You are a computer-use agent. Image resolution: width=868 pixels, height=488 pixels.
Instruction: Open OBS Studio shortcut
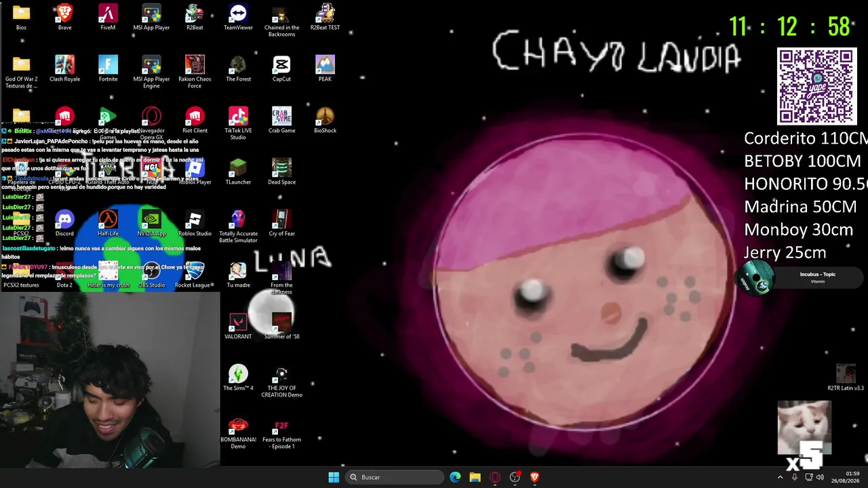(151, 274)
